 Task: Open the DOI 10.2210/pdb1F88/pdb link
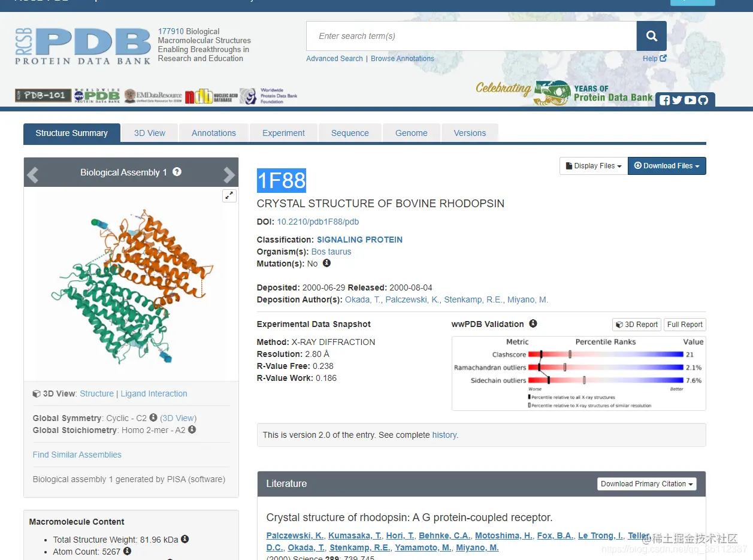coord(318,222)
